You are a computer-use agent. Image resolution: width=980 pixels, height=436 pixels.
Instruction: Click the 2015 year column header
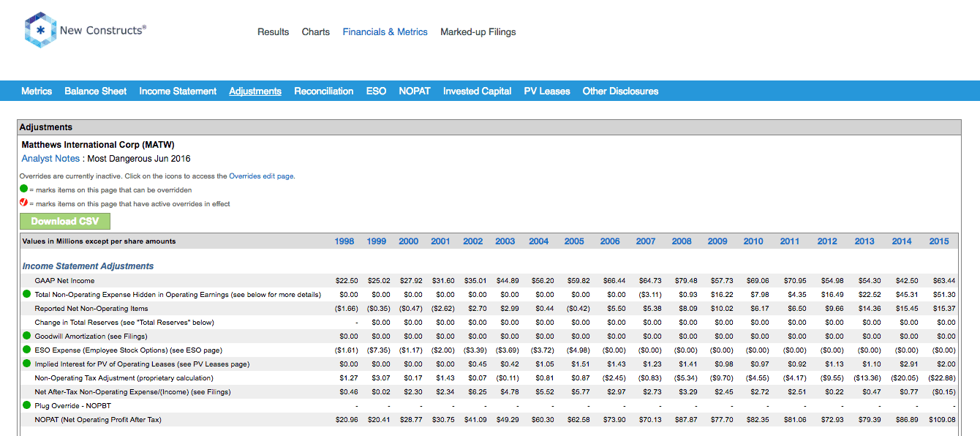(939, 241)
